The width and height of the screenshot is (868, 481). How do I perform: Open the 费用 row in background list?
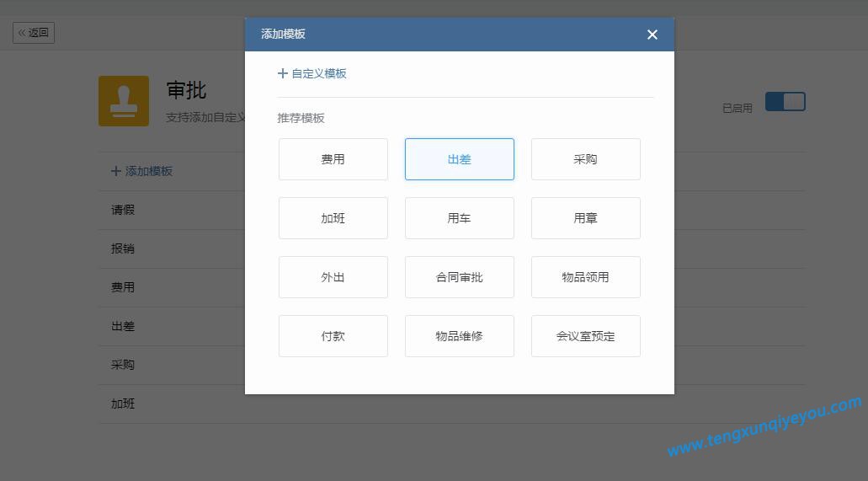pos(172,287)
